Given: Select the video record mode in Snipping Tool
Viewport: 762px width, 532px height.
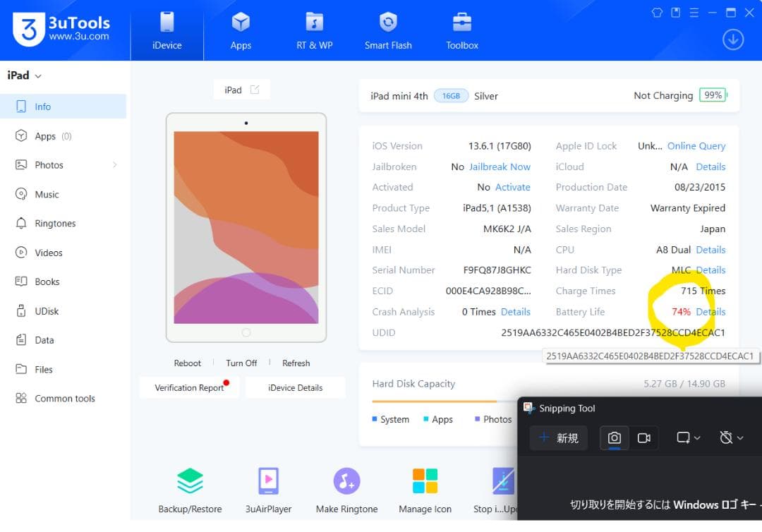Looking at the screenshot, I should 644,437.
